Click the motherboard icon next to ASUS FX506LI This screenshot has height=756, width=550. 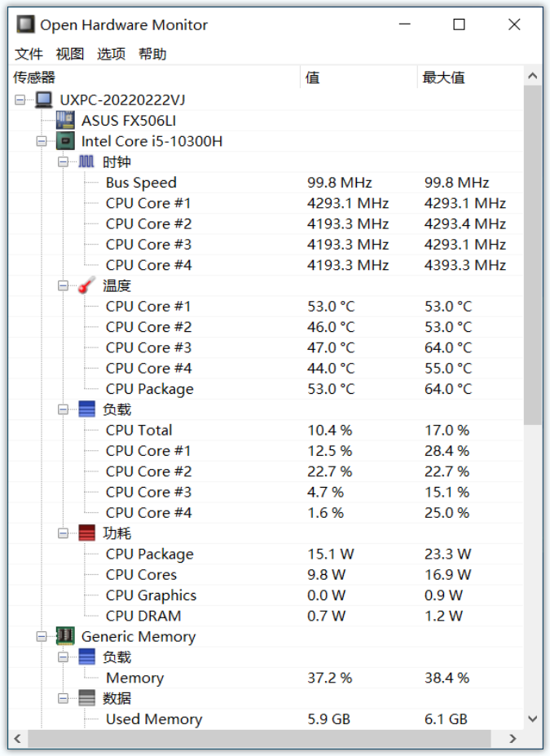[x=65, y=120]
